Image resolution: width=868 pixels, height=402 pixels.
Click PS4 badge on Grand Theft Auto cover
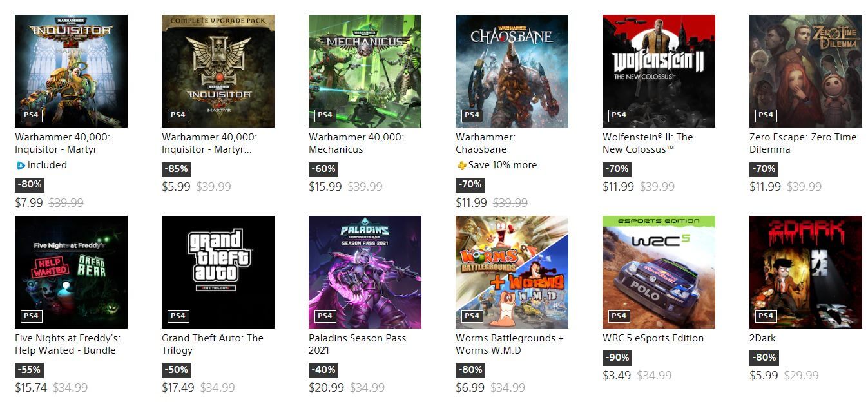(178, 316)
